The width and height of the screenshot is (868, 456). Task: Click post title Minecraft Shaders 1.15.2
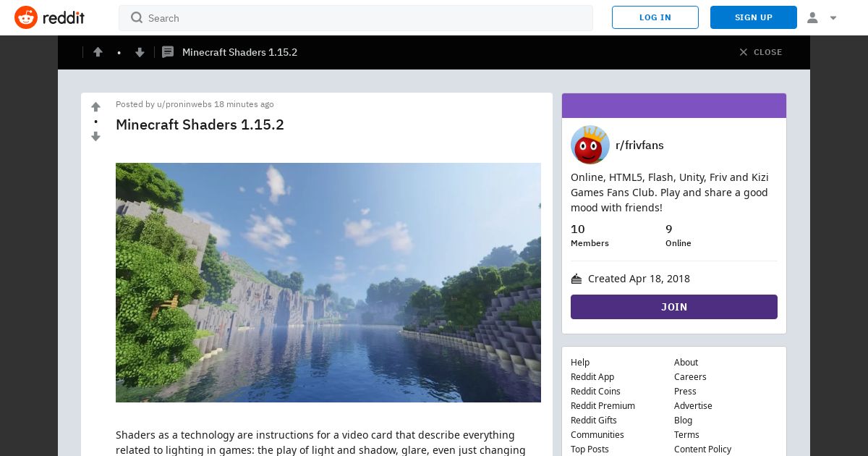point(200,124)
